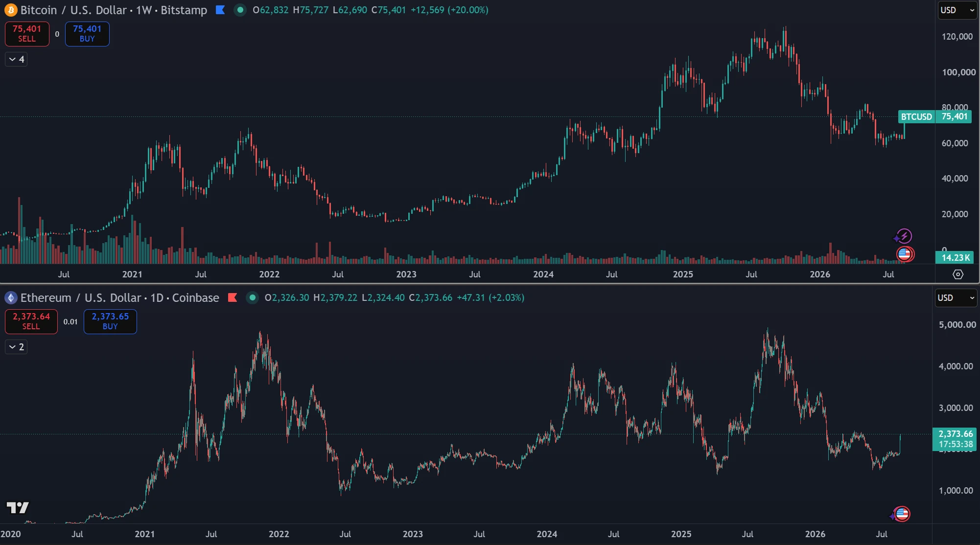The height and width of the screenshot is (545, 980).
Task: Click the 40,000 price axis label
Action: [x=955, y=179]
